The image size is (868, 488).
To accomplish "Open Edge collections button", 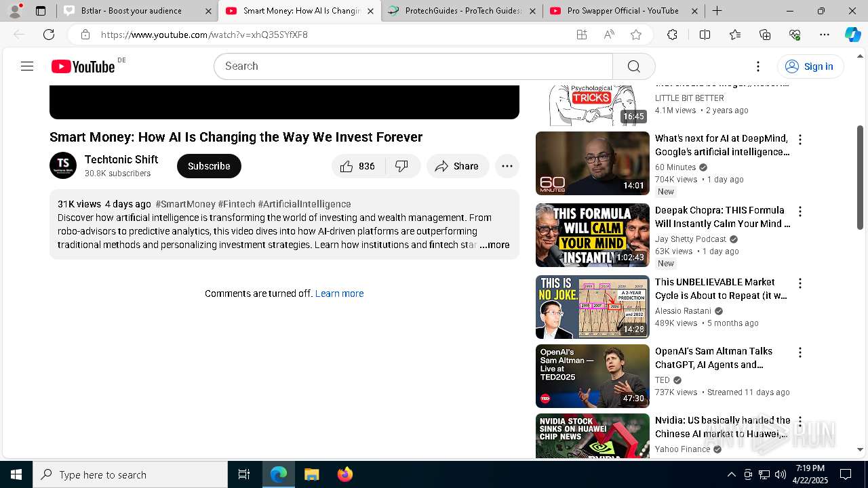I will (765, 35).
